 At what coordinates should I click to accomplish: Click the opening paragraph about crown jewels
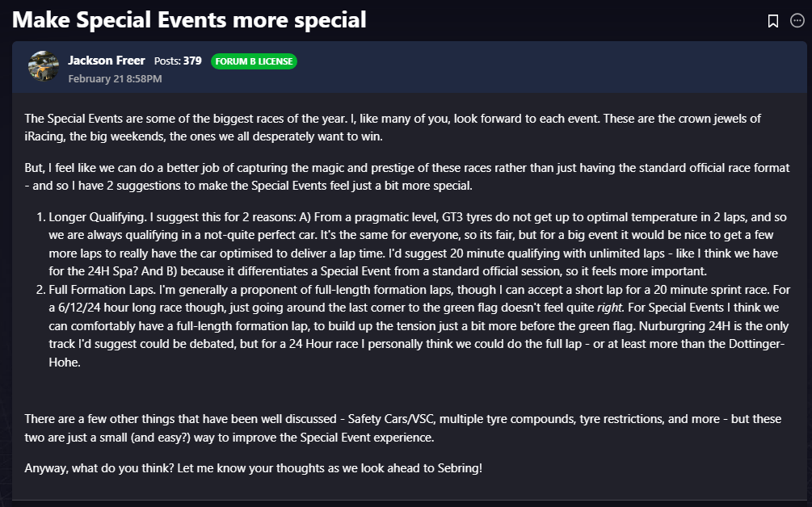393,127
